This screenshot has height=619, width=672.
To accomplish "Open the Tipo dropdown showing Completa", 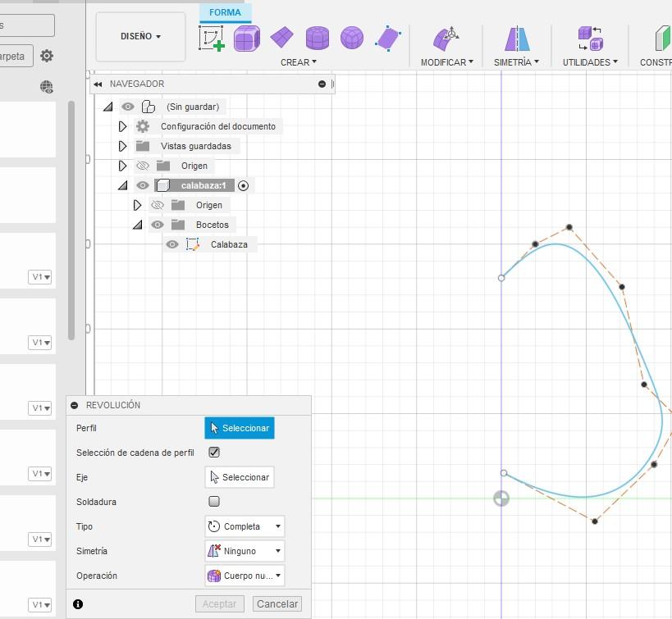I will pos(245,526).
